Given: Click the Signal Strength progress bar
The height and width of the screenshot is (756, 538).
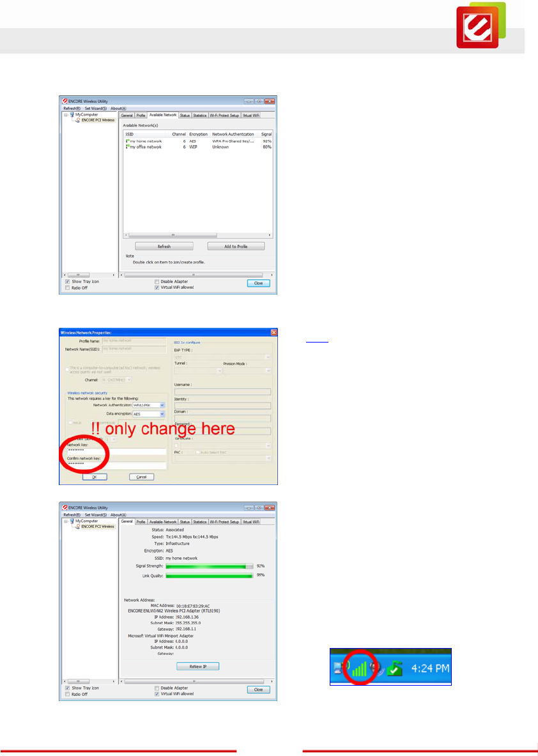Looking at the screenshot, I should (209, 566).
